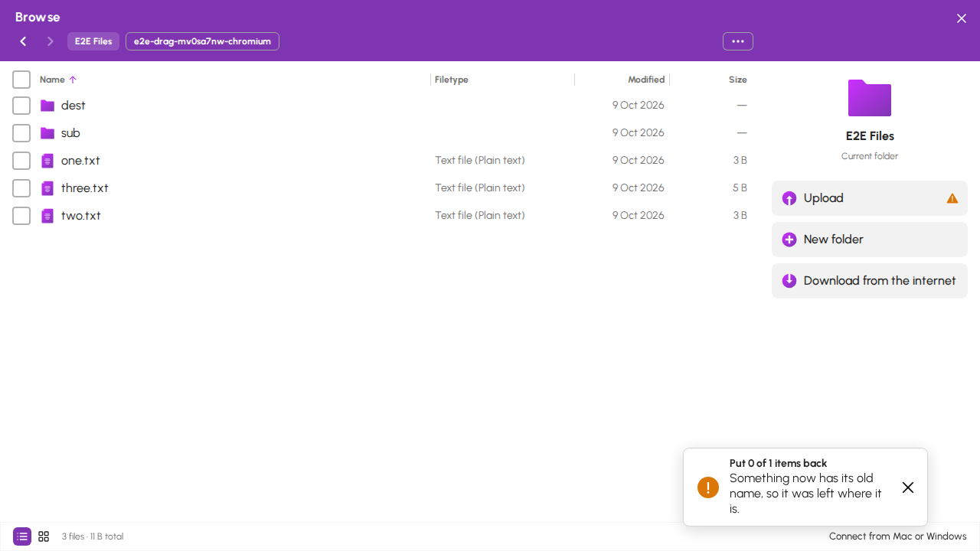This screenshot has width=980, height=551.
Task: Select the one.txt file name
Action: (80, 161)
